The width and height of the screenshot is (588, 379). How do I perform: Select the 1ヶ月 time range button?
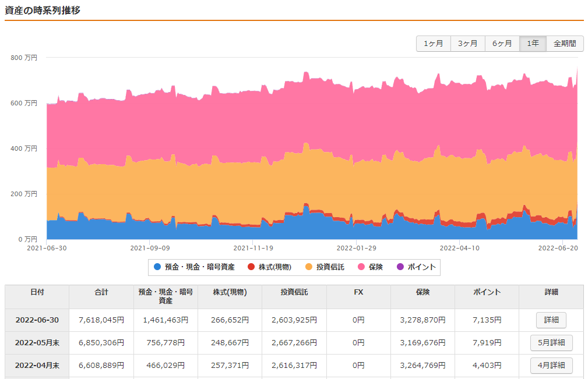433,44
